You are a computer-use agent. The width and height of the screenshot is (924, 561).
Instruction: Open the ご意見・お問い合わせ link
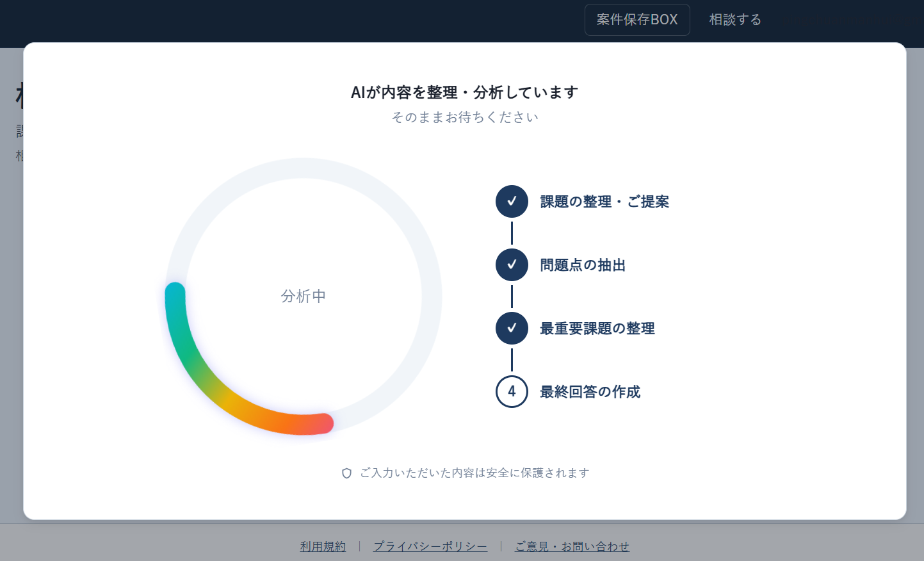pyautogui.click(x=572, y=546)
